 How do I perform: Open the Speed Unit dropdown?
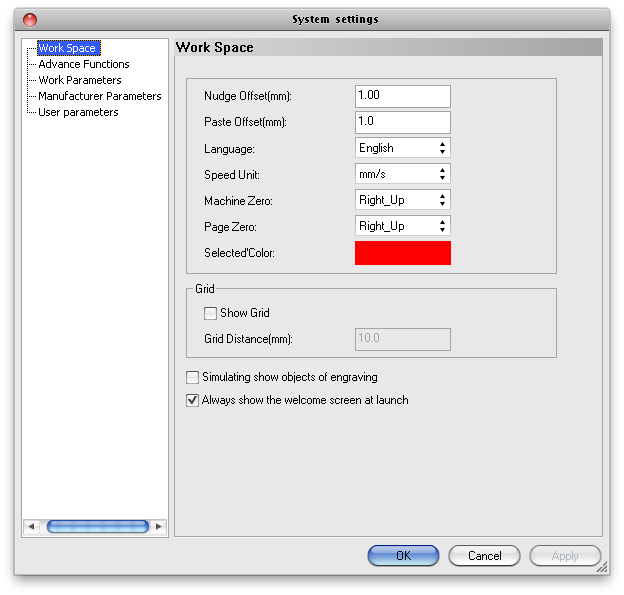point(403,174)
